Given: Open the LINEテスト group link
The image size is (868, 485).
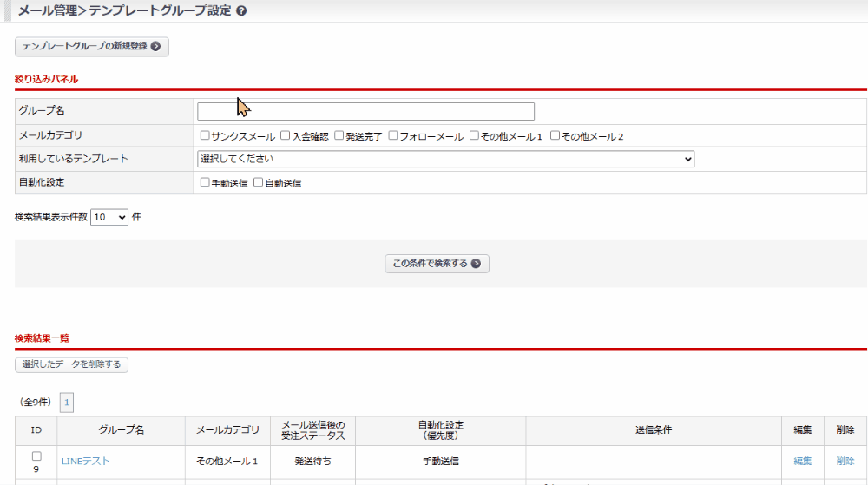Looking at the screenshot, I should 86,462.
